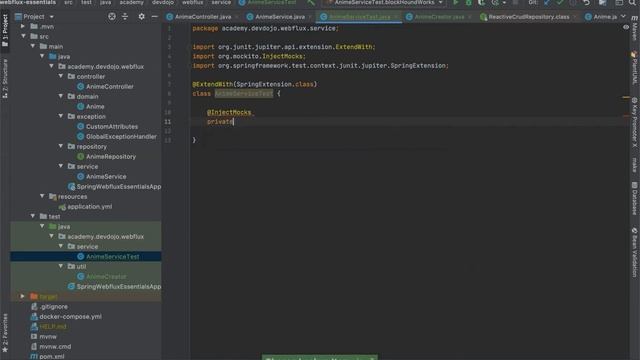Select the Anime class in domain
Screen dimensions: 640x360
pyautogui.click(x=95, y=107)
